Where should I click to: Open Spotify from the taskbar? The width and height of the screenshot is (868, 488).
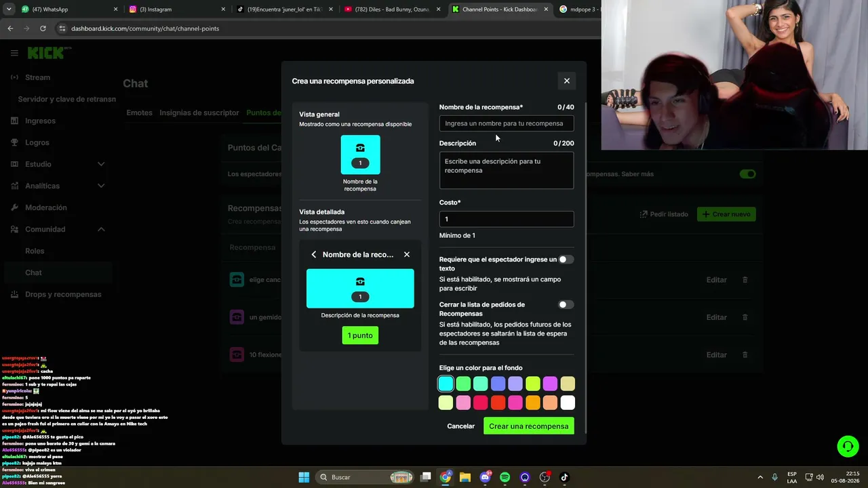(505, 477)
